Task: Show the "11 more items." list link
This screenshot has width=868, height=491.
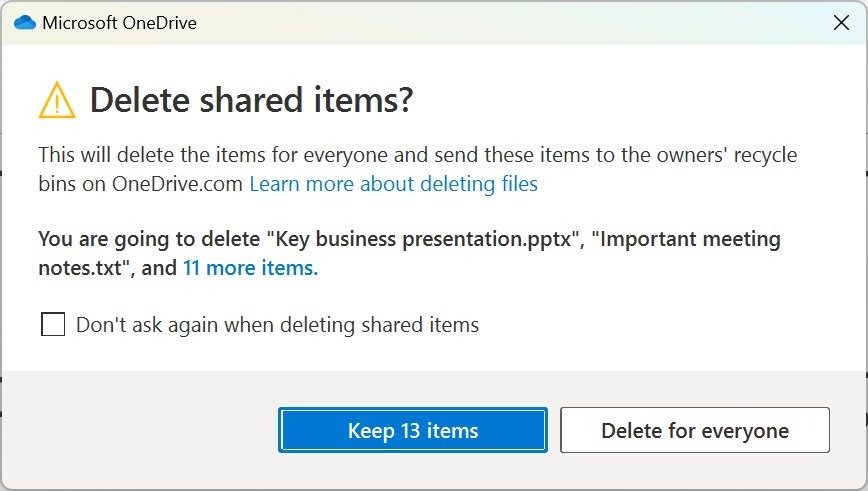Action: point(250,268)
